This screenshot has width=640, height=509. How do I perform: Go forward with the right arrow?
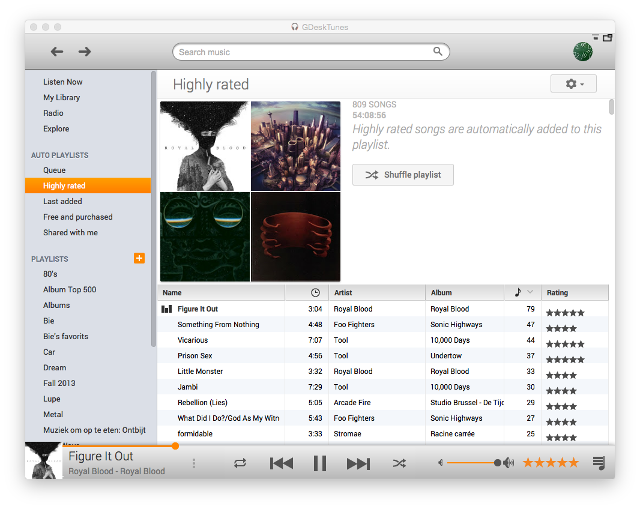pyautogui.click(x=84, y=51)
